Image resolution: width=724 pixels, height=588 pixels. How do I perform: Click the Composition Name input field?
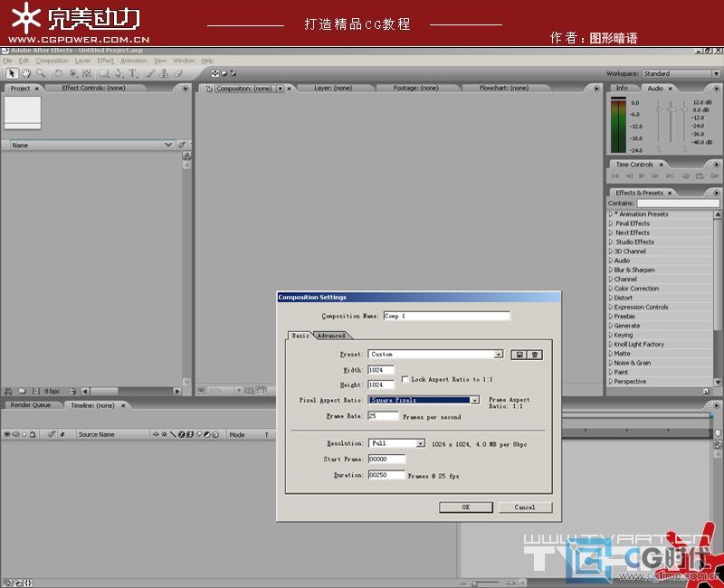[446, 316]
